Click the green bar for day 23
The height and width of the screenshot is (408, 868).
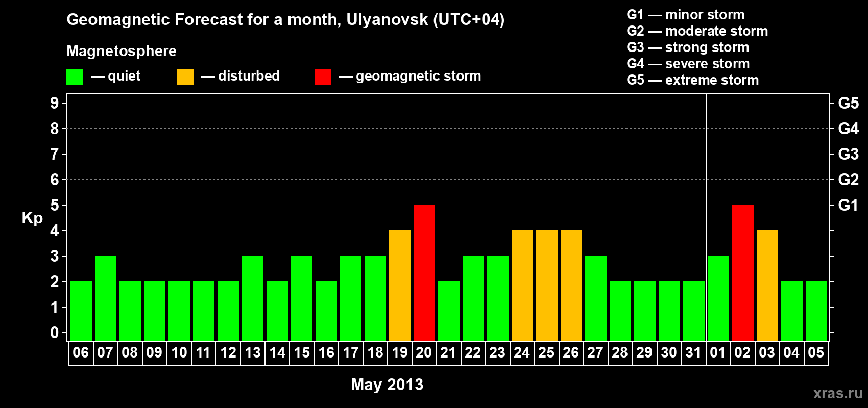498,298
